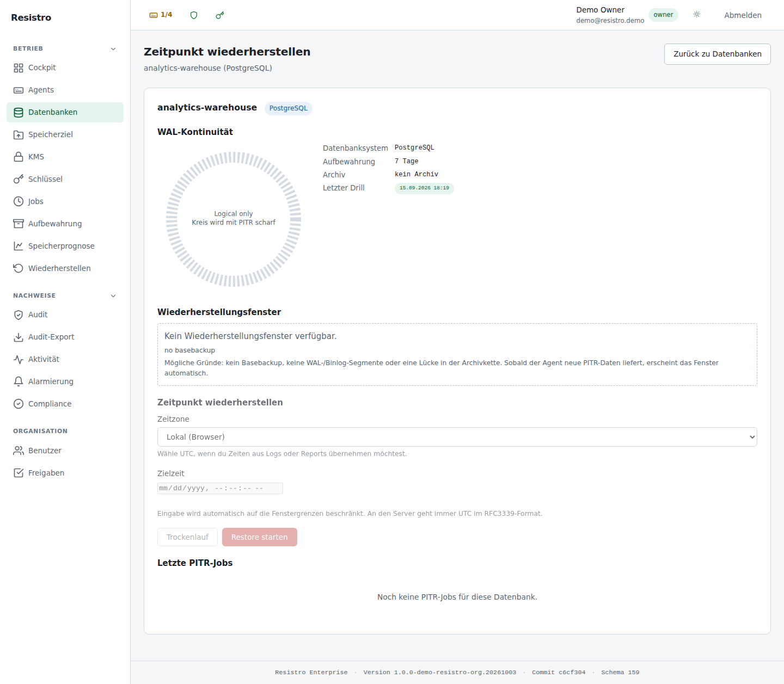The image size is (784, 684).
Task: Click the agents 1/4 status icon
Action: click(x=154, y=15)
